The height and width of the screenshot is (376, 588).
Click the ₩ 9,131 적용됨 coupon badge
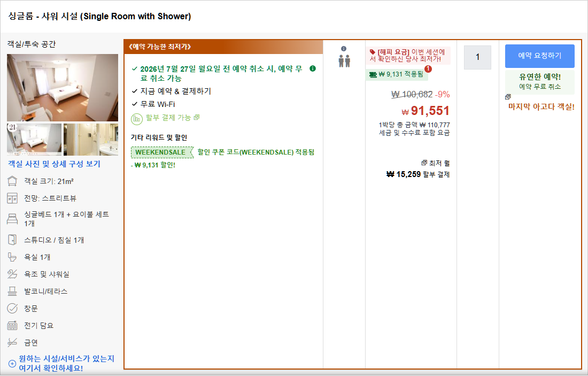[x=397, y=74]
